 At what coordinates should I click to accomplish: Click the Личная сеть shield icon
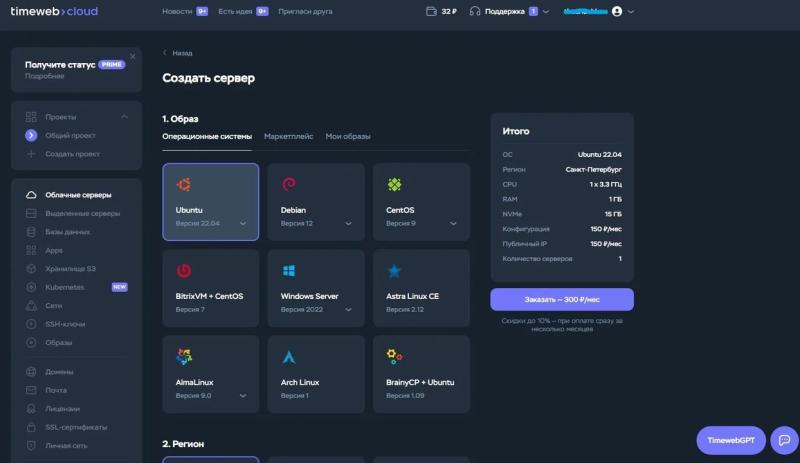pos(31,445)
